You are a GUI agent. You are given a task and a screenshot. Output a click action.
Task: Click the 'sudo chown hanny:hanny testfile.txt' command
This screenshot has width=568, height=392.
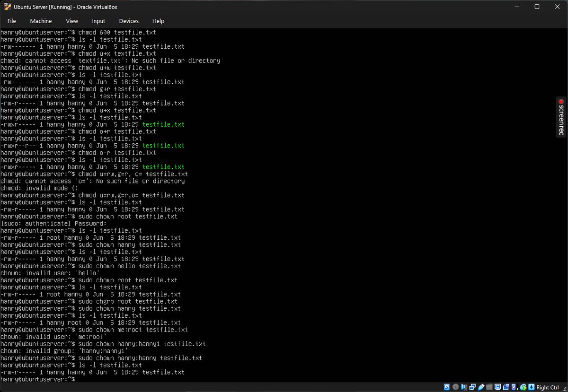point(140,358)
